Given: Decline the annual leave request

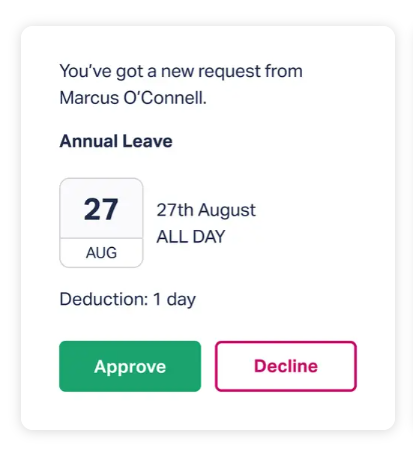Looking at the screenshot, I should coord(286,366).
